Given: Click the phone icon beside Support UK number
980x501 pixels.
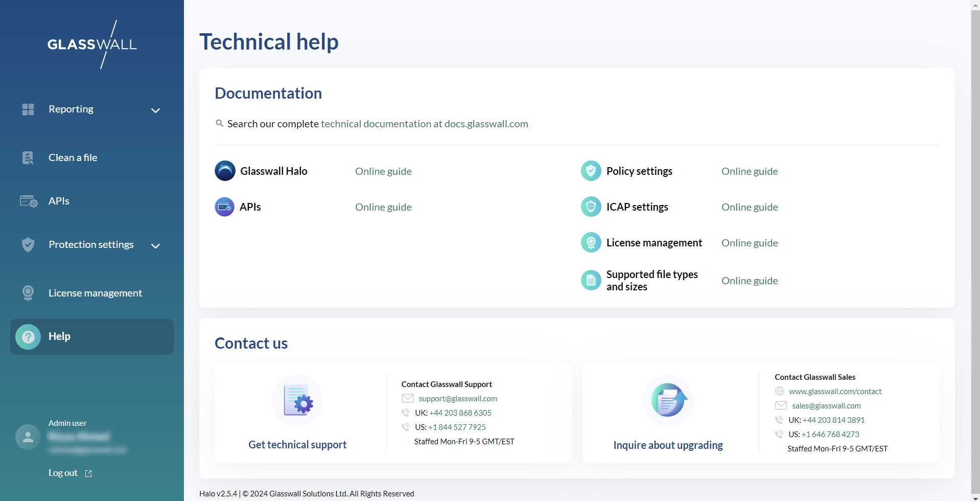Looking at the screenshot, I should point(406,413).
